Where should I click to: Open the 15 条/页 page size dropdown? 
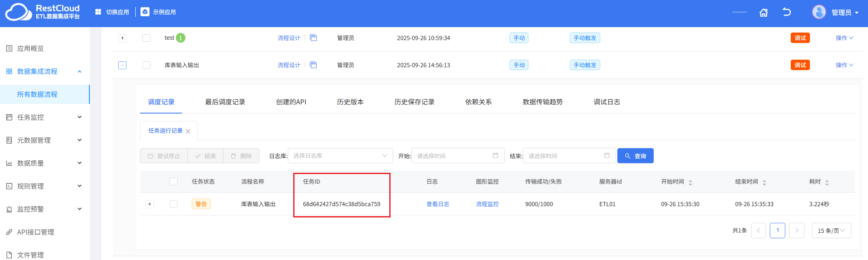click(x=831, y=230)
